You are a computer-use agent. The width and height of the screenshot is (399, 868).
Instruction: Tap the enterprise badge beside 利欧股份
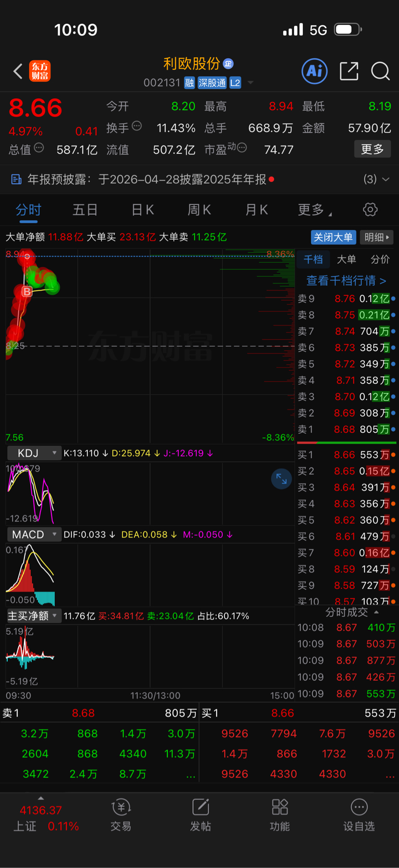click(x=228, y=63)
